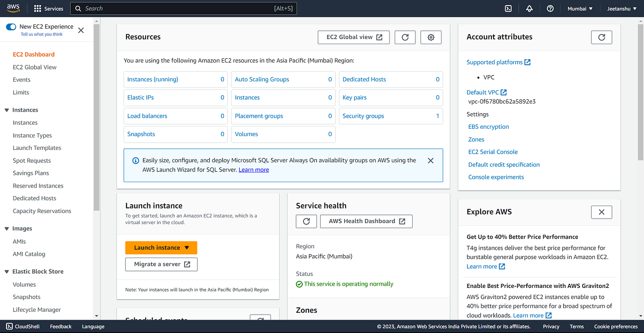
Task: Open the Mumbai region dropdown
Action: click(580, 8)
